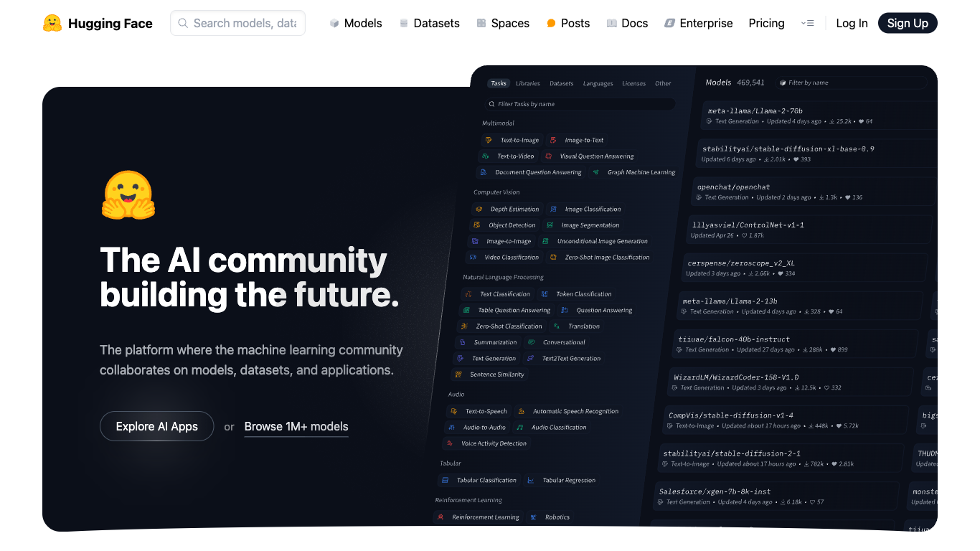The image size is (980, 551).
Task: Go to Datasets in the top navigation
Action: click(x=430, y=23)
